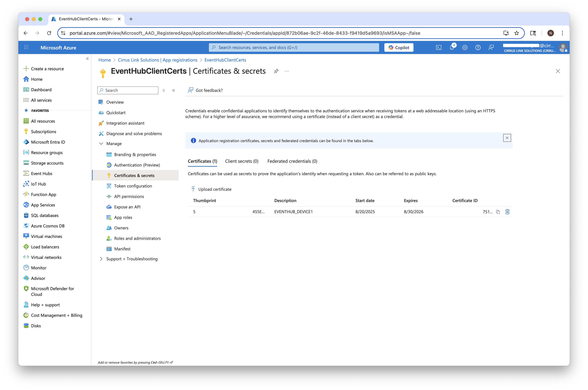Open Microsoft Defender for Cloud
Screen dimensions: 588x390
[52, 291]
